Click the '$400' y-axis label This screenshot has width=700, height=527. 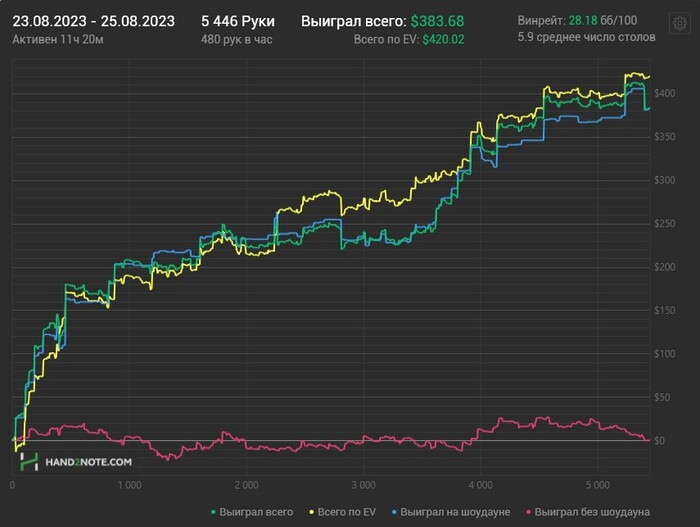664,93
